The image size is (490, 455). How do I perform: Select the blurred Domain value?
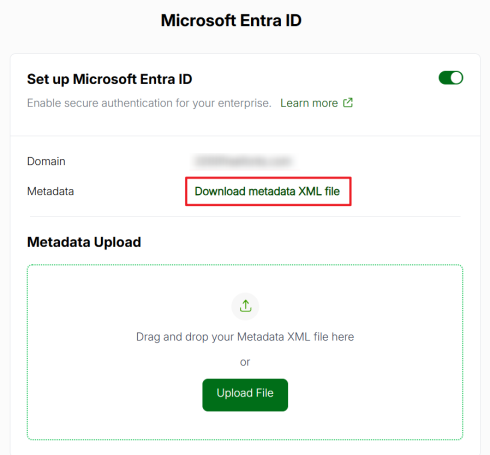(244, 161)
